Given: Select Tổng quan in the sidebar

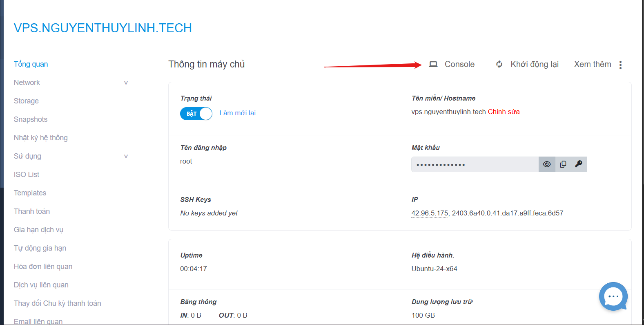Looking at the screenshot, I should coord(31,64).
